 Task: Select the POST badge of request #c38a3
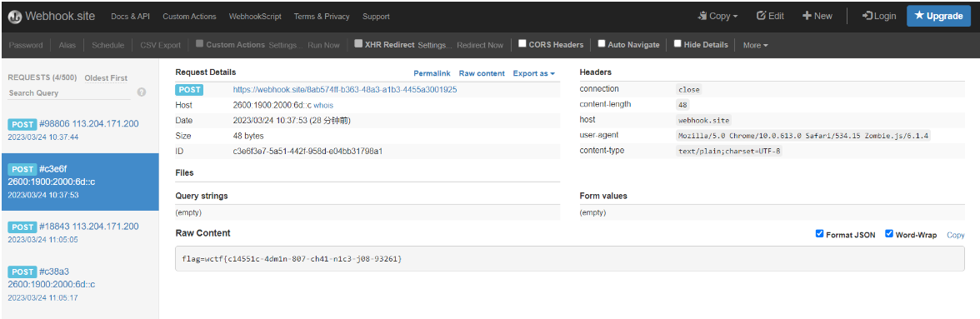point(22,272)
